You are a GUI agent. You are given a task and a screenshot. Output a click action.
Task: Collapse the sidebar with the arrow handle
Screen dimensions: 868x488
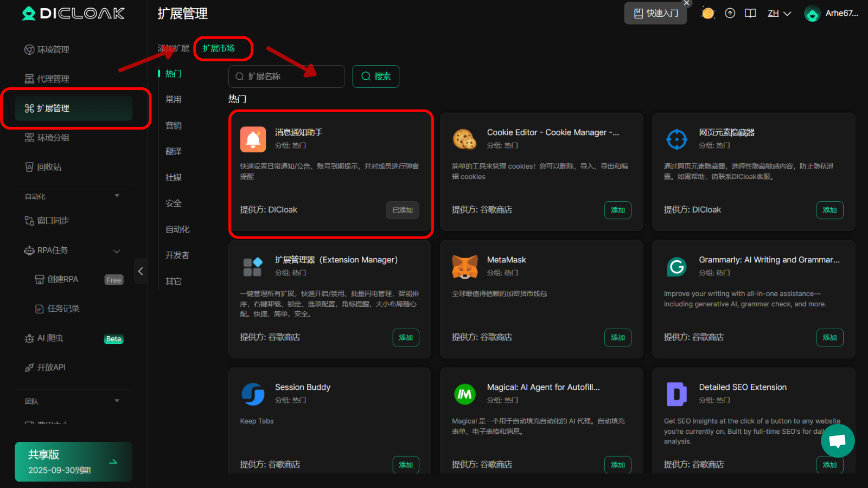pyautogui.click(x=141, y=271)
